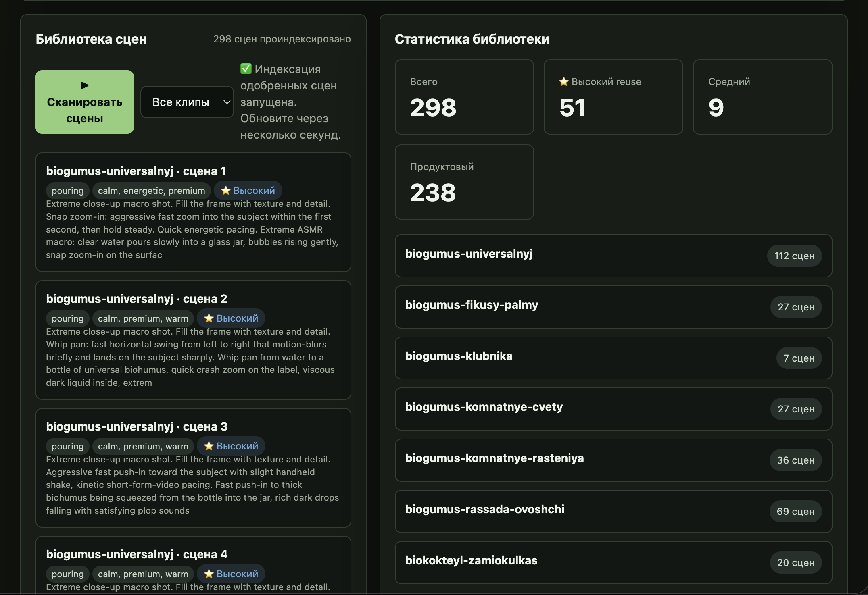Image resolution: width=868 pixels, height=595 pixels.
Task: Open the Высокий reuse 51 stat card
Action: [x=613, y=97]
